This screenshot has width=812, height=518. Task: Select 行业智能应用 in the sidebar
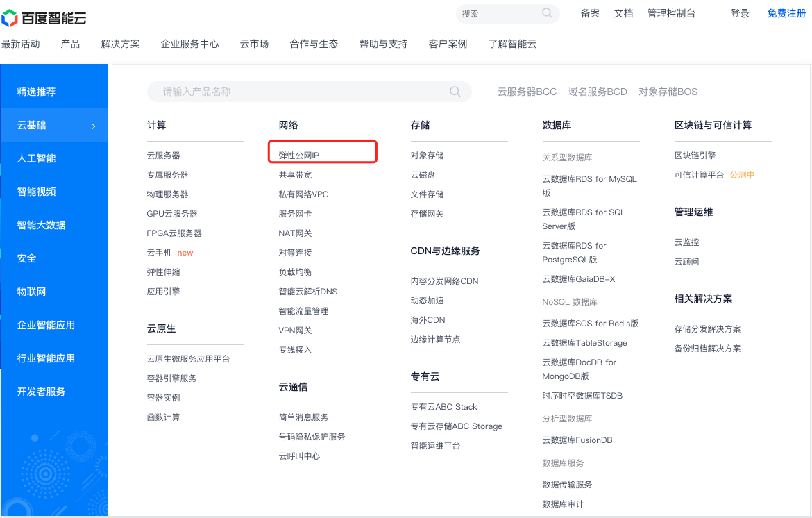[x=46, y=358]
